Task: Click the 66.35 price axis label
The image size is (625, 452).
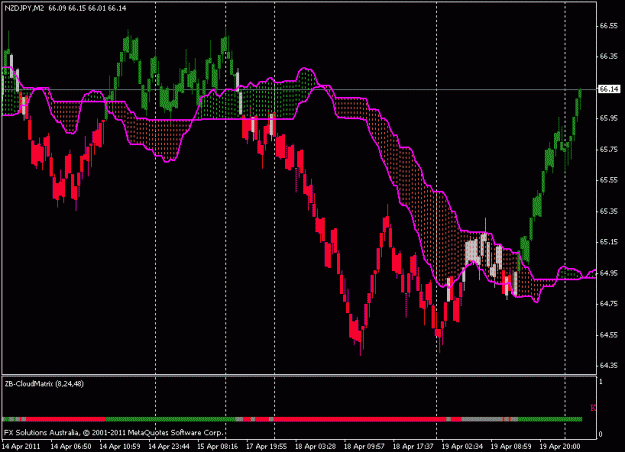Action: coord(608,57)
